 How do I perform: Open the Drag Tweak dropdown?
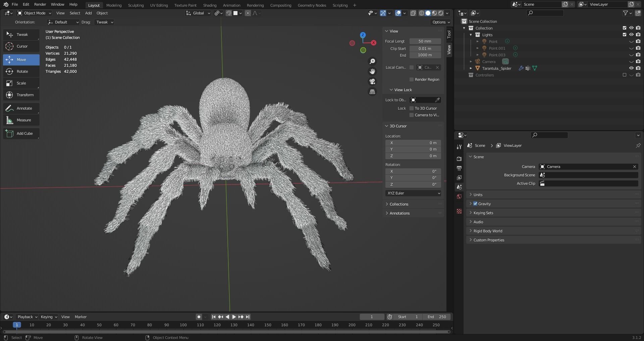pyautogui.click(x=105, y=22)
